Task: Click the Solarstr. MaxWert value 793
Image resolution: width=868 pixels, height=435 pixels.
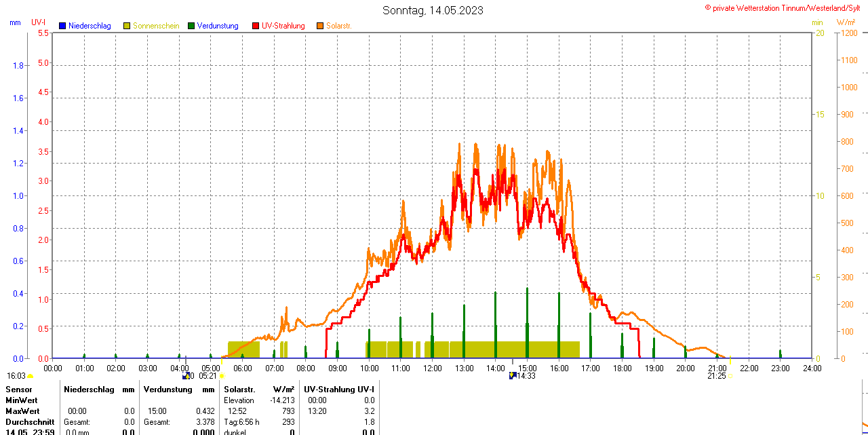Action: pos(288,411)
